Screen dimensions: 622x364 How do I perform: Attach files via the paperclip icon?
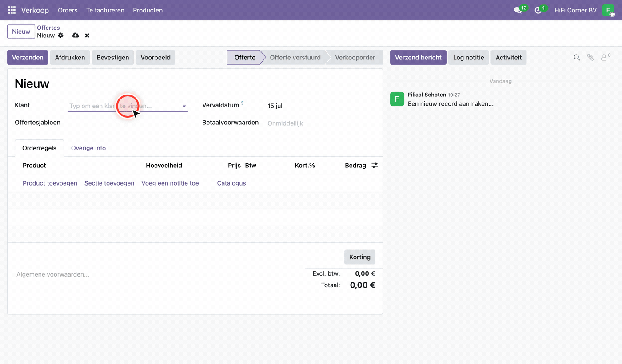(x=590, y=57)
